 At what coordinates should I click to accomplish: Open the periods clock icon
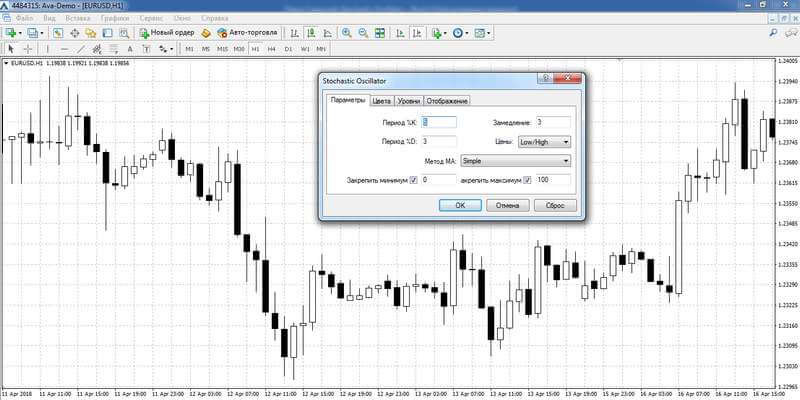(458, 33)
